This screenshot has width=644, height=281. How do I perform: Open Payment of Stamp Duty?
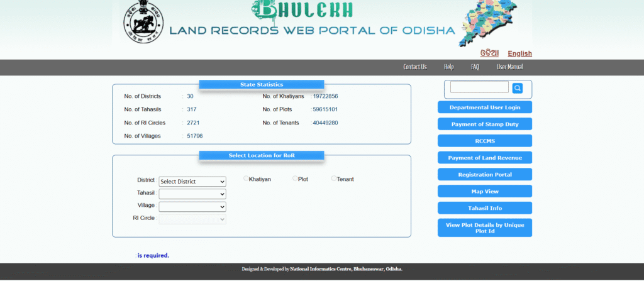[485, 124]
